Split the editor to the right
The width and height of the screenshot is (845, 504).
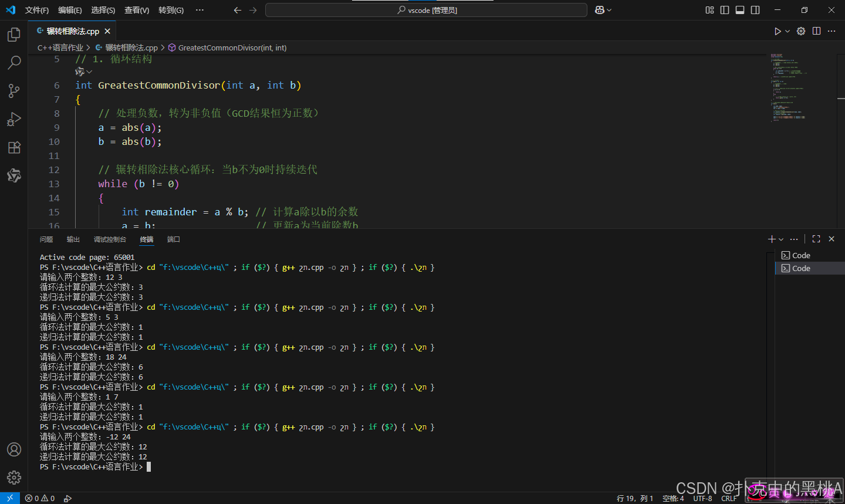pos(816,31)
